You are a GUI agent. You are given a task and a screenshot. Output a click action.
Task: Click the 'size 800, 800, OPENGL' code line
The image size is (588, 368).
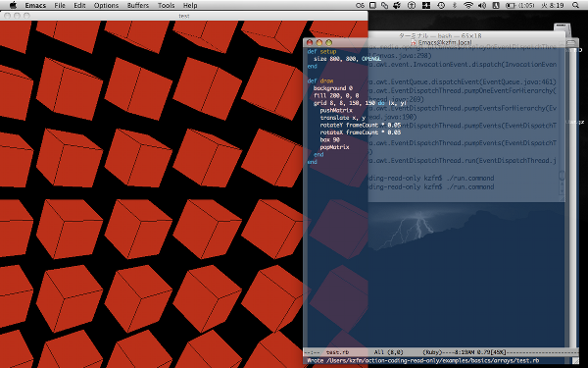click(x=347, y=59)
